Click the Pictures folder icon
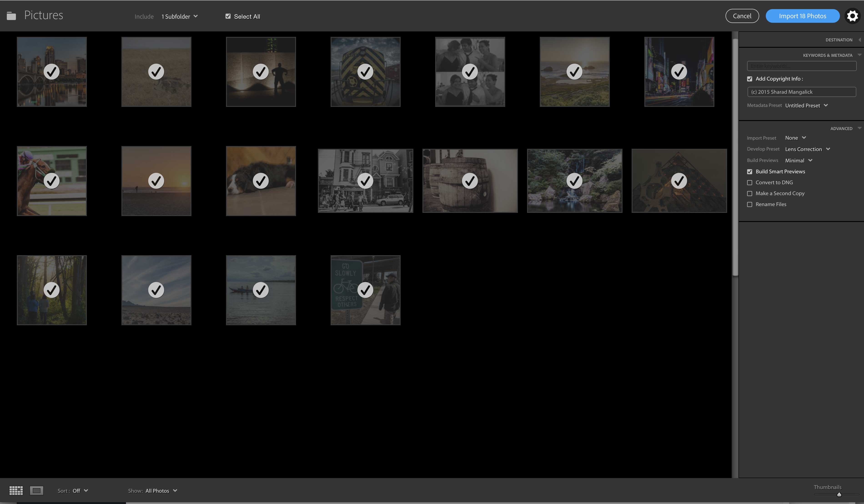 tap(11, 16)
